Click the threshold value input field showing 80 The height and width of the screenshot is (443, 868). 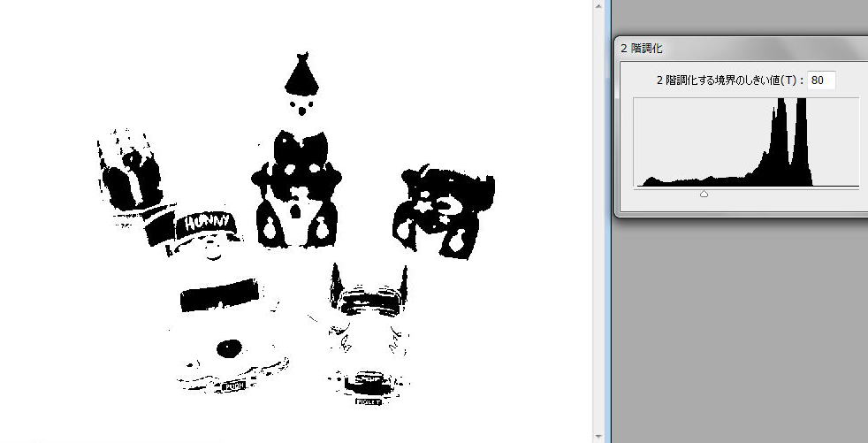[821, 80]
